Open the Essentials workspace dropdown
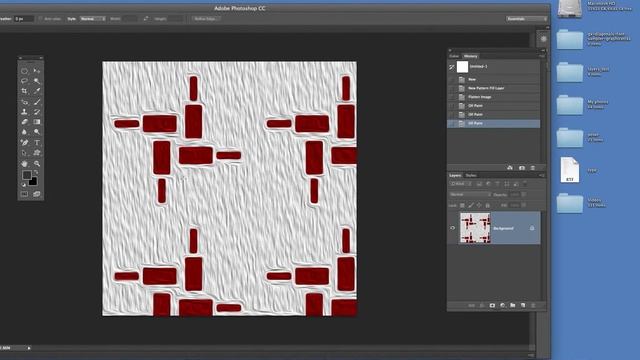Viewport: 640px width, 360px height. 527,19
